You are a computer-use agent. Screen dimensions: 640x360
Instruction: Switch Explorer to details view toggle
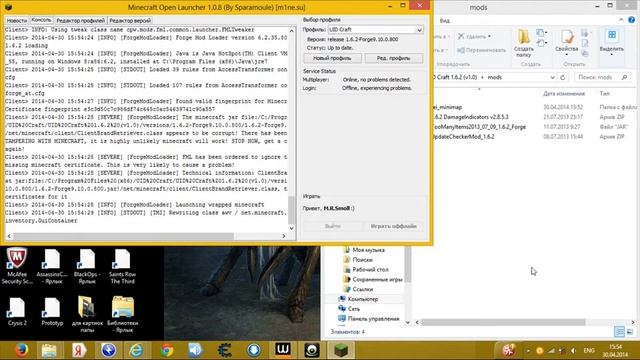coord(619,332)
